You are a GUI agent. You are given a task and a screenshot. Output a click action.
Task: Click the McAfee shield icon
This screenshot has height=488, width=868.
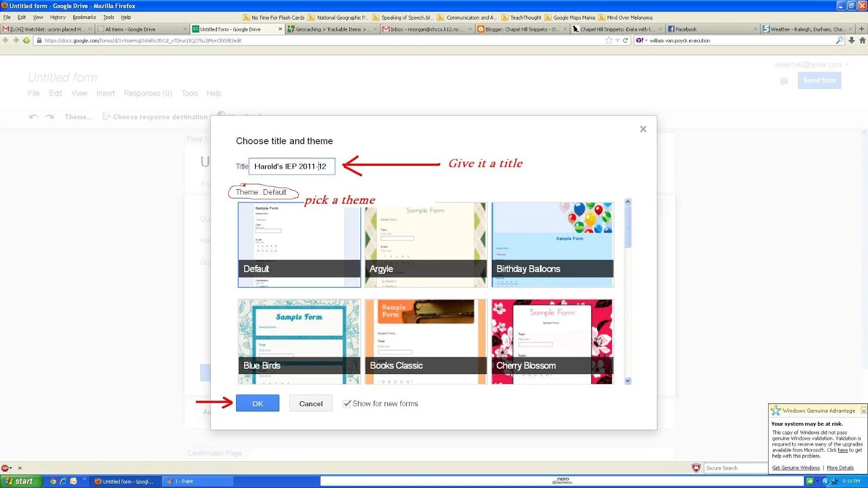click(696, 468)
